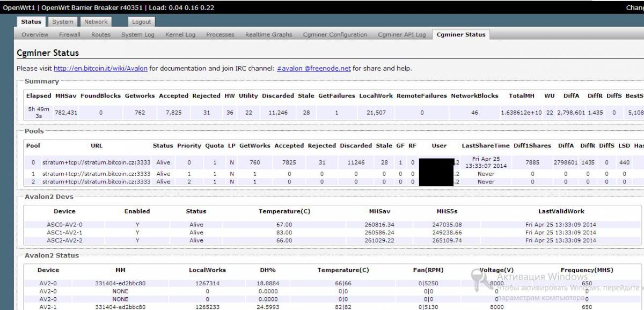Image resolution: width=644 pixels, height=310 pixels.
Task: Open the Cgminer Configuration subtab
Action: (335, 34)
